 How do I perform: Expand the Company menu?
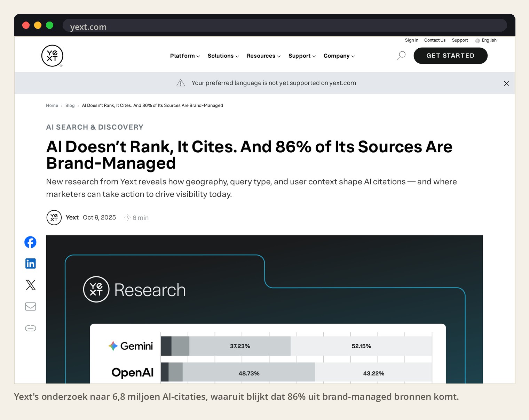[339, 56]
